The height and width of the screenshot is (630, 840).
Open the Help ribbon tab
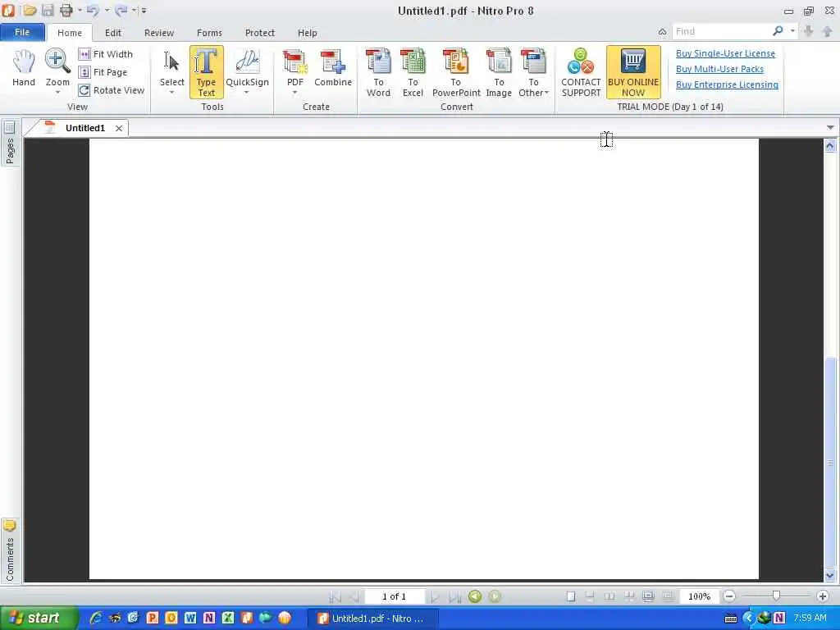(x=308, y=33)
